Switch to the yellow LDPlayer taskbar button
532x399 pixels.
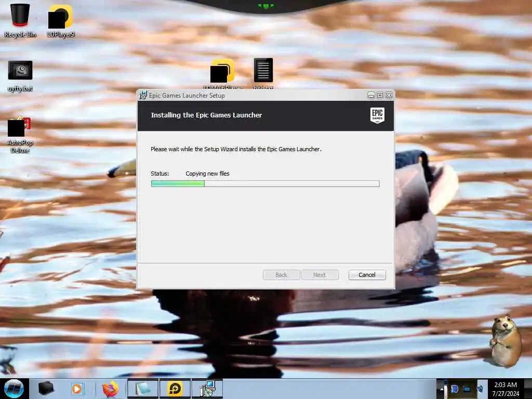coord(175,389)
